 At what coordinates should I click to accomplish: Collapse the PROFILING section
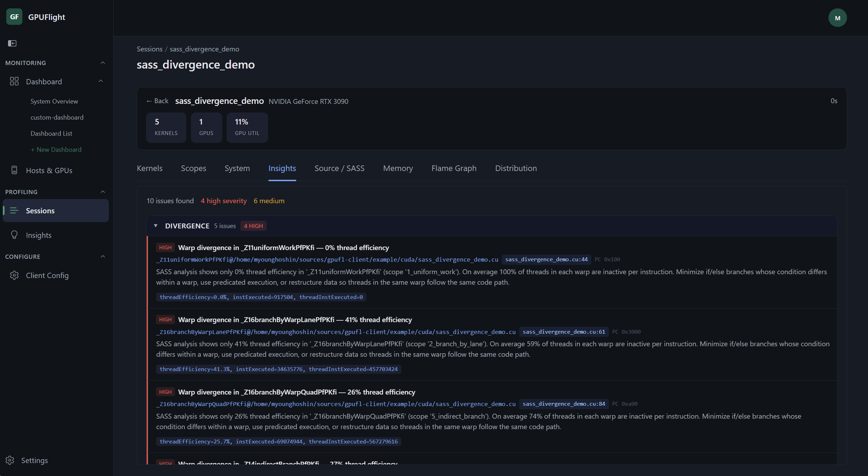[103, 192]
